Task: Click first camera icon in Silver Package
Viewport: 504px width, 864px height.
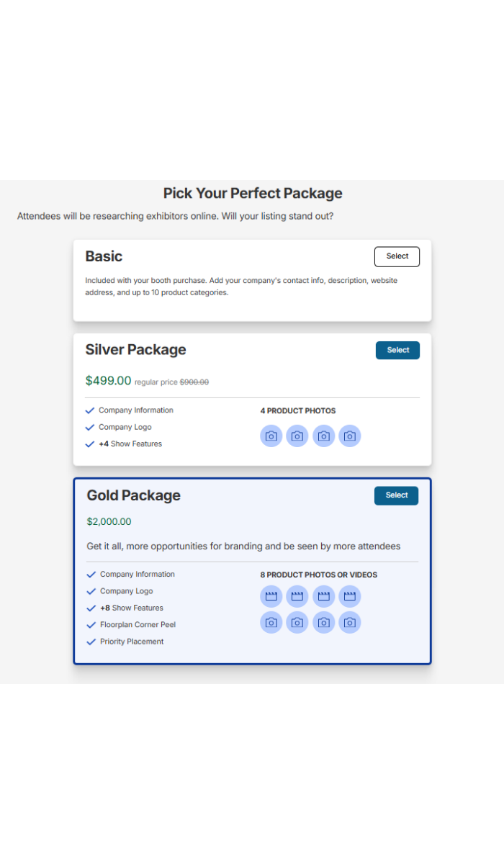Action: 271,436
